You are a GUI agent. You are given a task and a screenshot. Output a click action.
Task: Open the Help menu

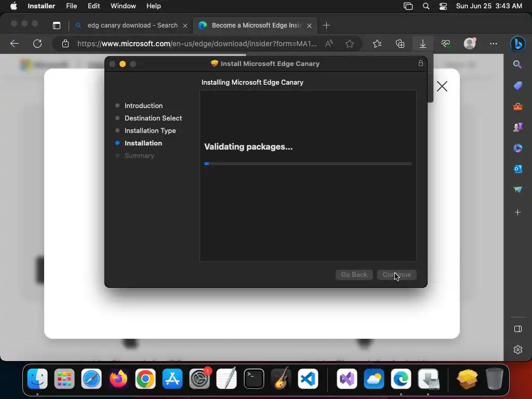153,6
